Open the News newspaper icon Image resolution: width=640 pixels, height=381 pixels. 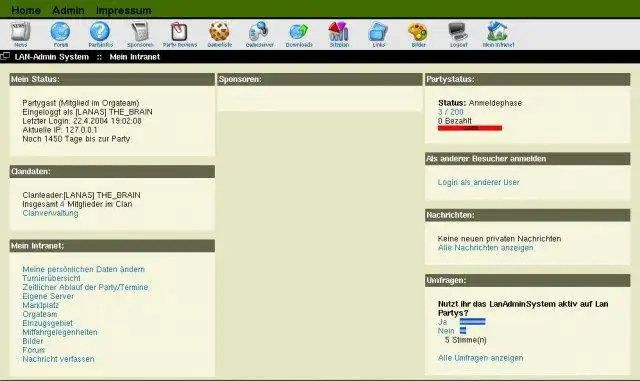(x=20, y=32)
